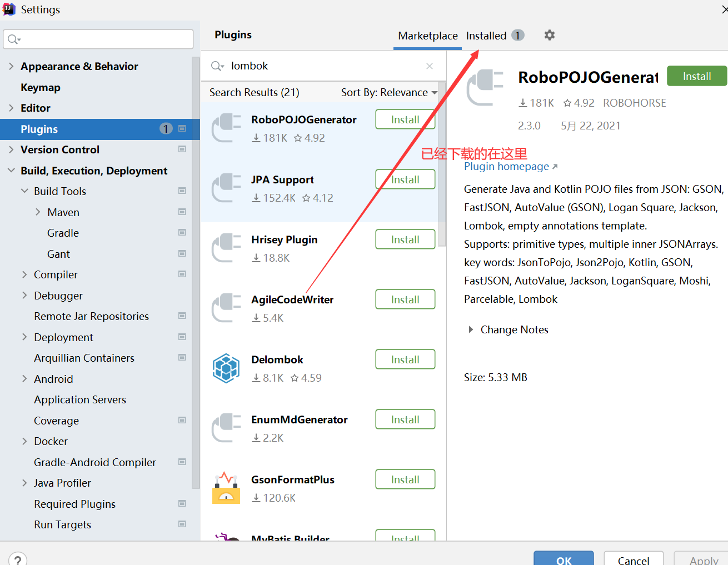728x565 pixels.
Task: Install the AgileCodeWriter plugin
Action: (405, 299)
